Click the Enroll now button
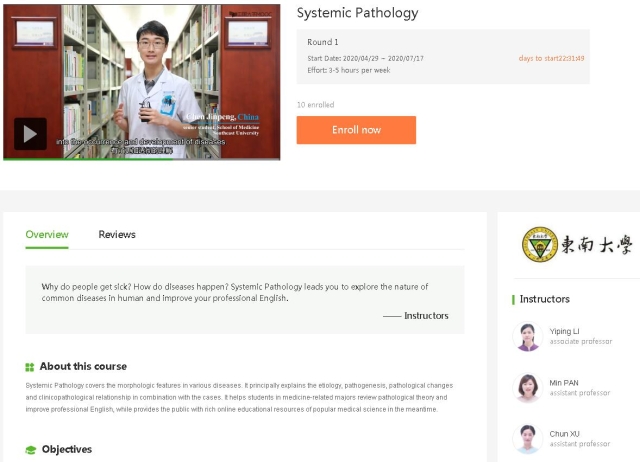The width and height of the screenshot is (640, 462). click(356, 130)
